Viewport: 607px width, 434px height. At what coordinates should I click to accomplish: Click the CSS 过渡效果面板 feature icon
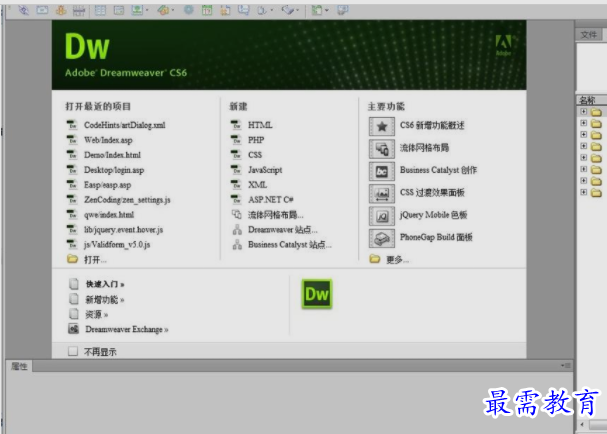382,194
